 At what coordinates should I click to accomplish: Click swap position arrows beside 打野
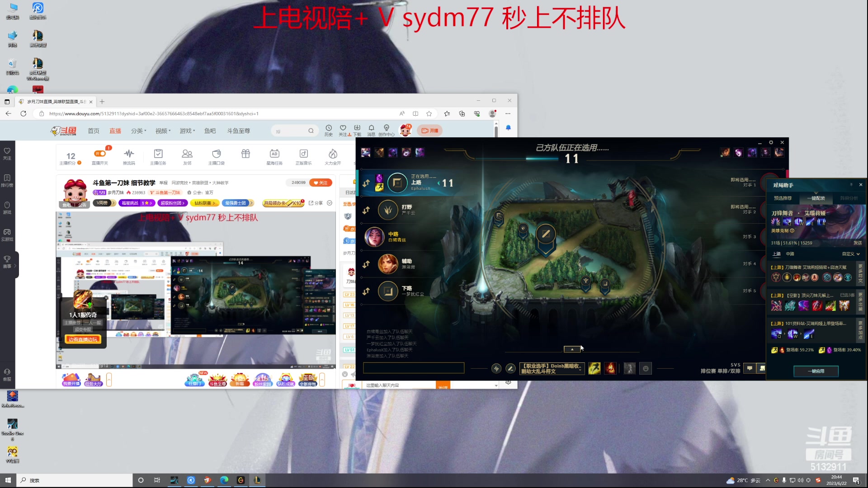pos(366,210)
